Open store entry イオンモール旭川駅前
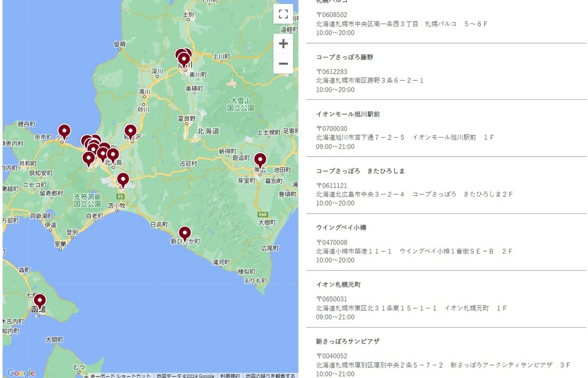The image size is (588, 378). pos(348,114)
